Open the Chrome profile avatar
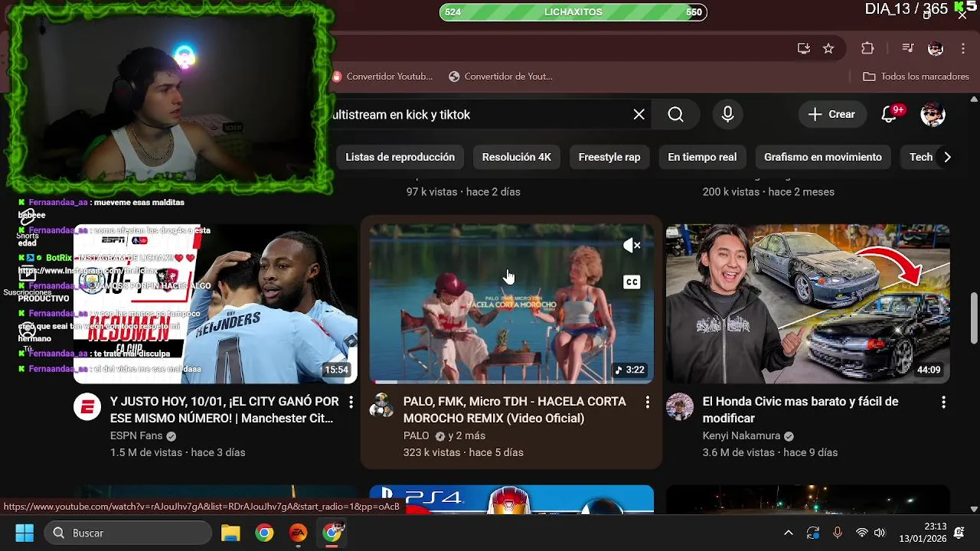 936,48
